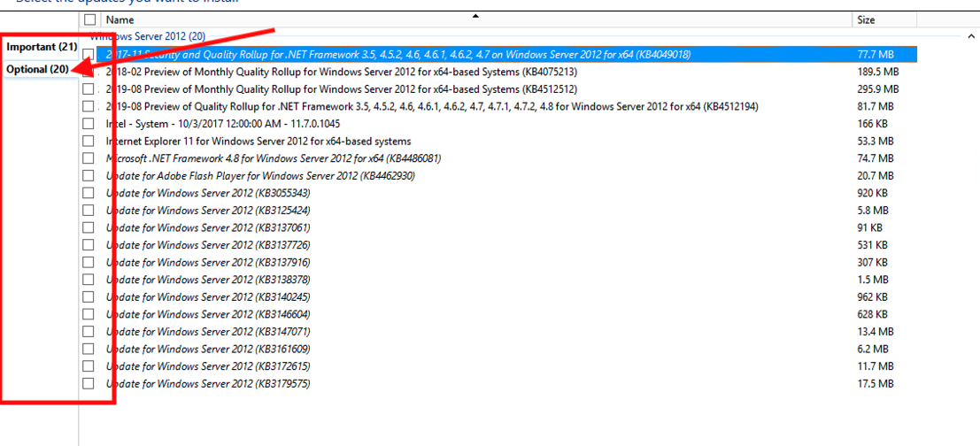This screenshot has height=446, width=980.
Task: Click the 189.5 MB size value
Action: [878, 72]
